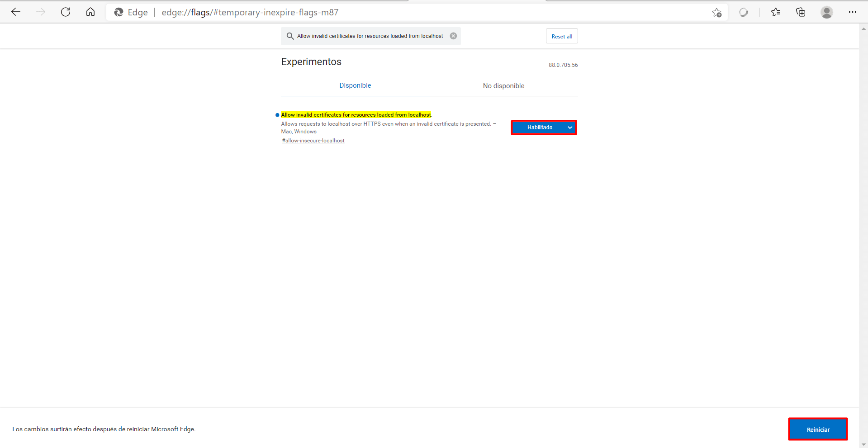Click the address bar URL

coord(250,12)
